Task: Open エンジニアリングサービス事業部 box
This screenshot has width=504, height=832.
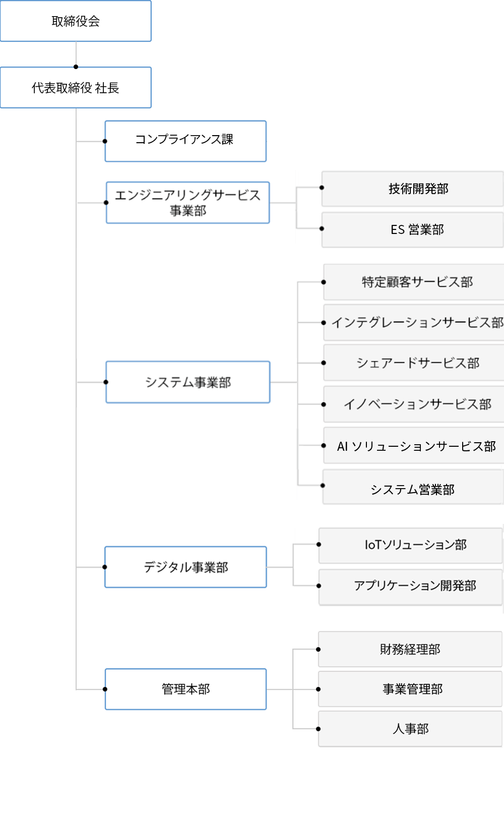Action: pos(187,203)
